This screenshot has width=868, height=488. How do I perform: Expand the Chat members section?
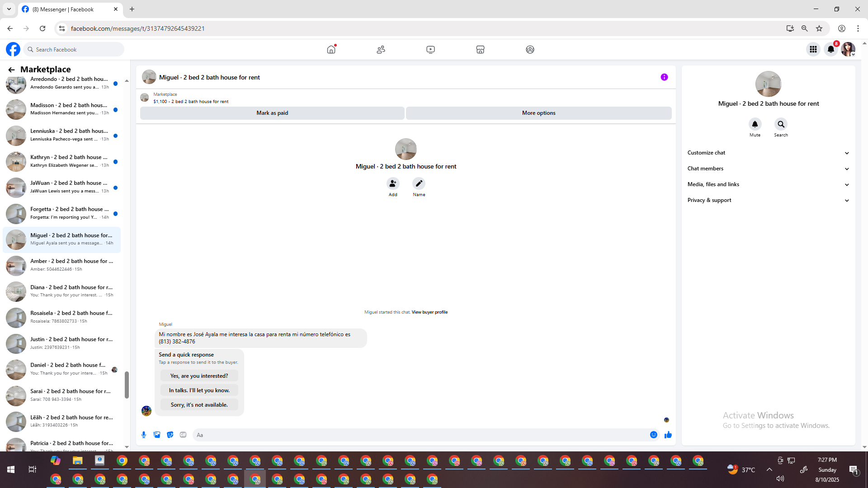coord(768,169)
